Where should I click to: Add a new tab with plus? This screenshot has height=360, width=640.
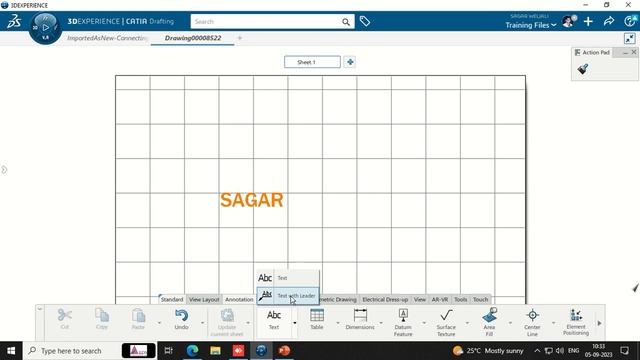coord(240,38)
